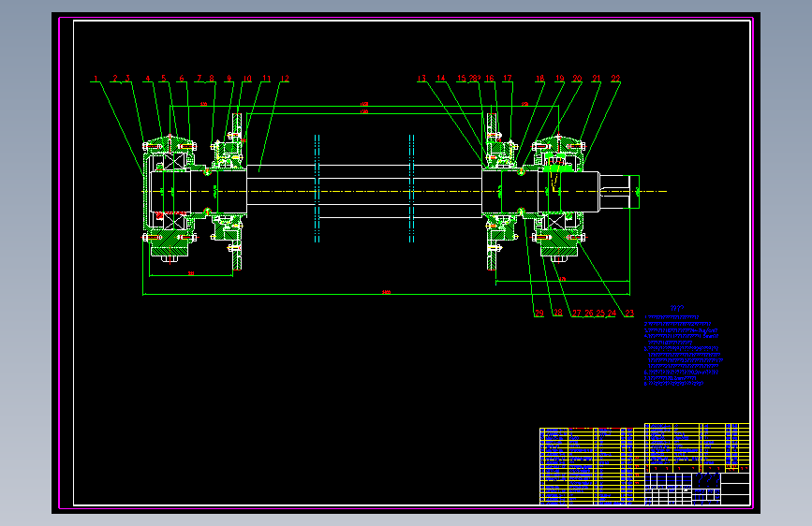This screenshot has width=812, height=526.
Task: Select the callout labeled 24
Action: tap(613, 314)
